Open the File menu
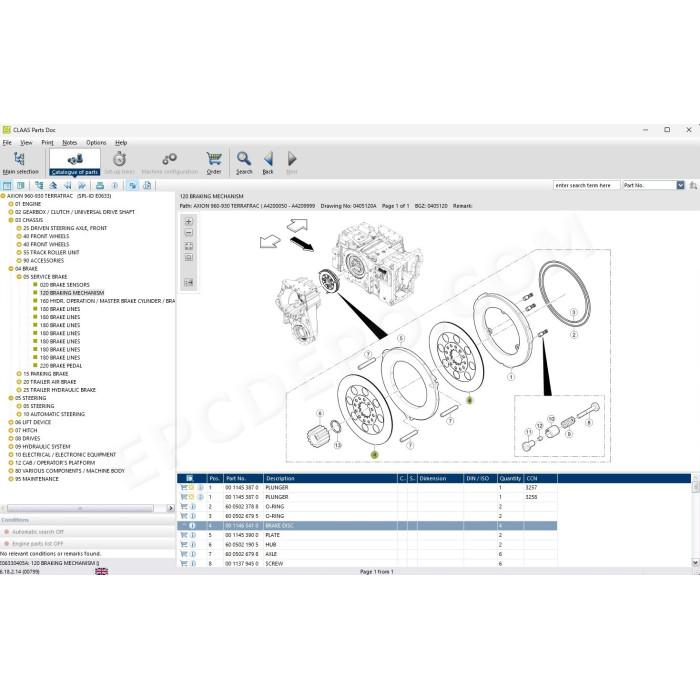 tap(7, 142)
